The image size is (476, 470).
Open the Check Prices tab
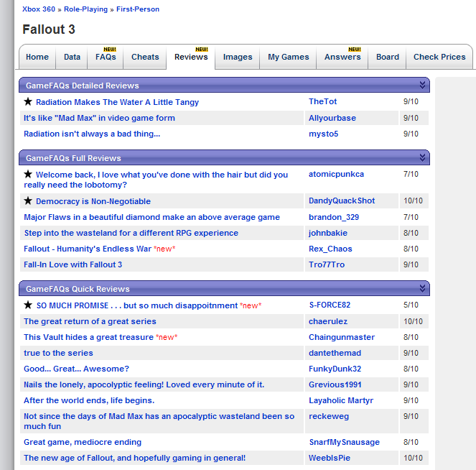tap(439, 57)
